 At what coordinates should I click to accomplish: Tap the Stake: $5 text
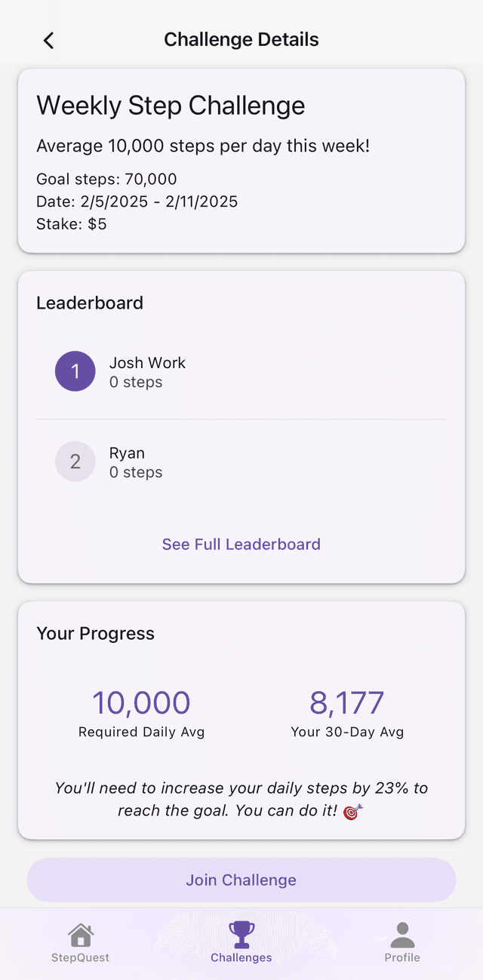coord(72,224)
